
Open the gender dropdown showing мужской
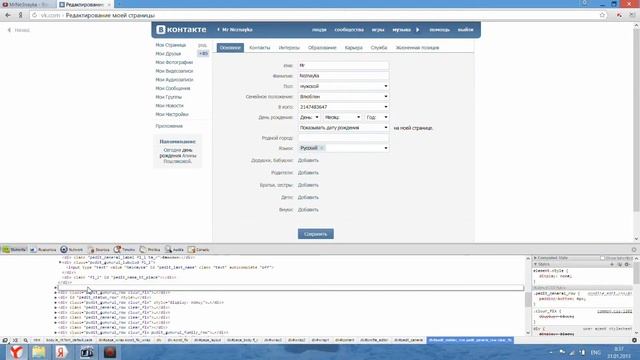tap(343, 86)
